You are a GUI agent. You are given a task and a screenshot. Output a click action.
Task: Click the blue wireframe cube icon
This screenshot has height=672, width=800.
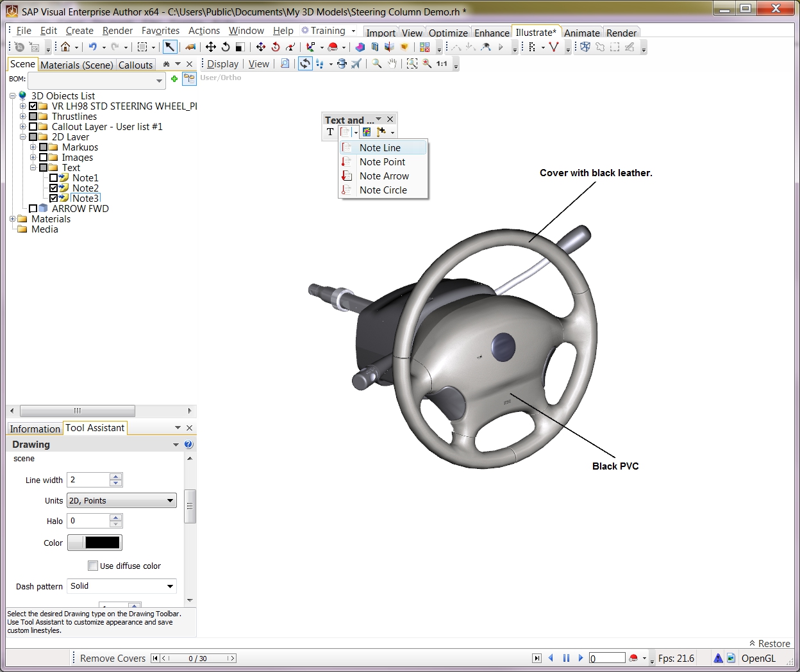pos(585,47)
